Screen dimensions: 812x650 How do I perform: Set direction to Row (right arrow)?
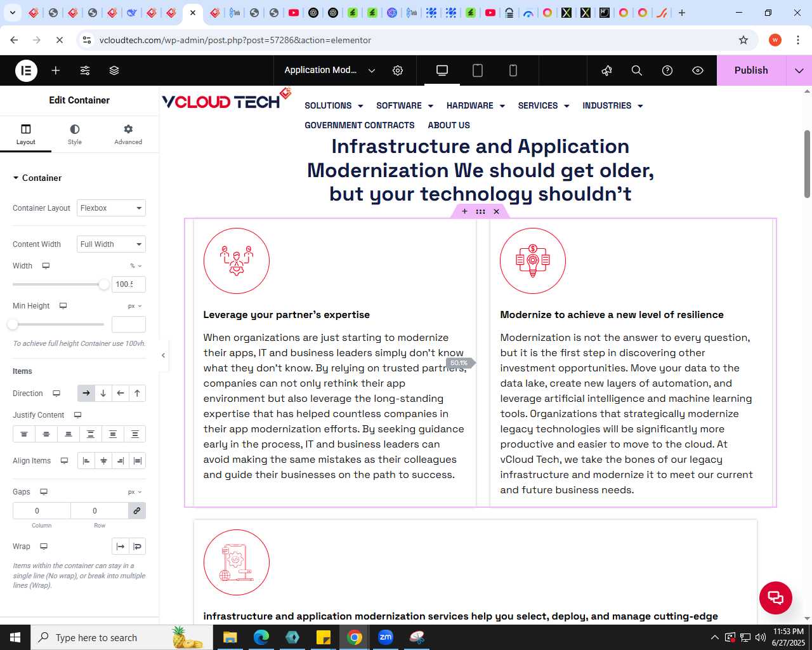pos(86,394)
